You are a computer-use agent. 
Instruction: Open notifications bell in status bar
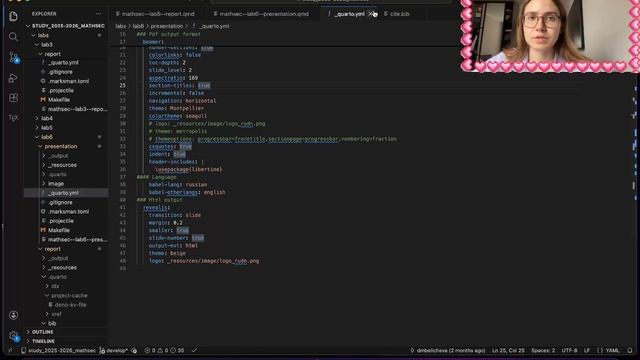pyautogui.click(x=630, y=350)
